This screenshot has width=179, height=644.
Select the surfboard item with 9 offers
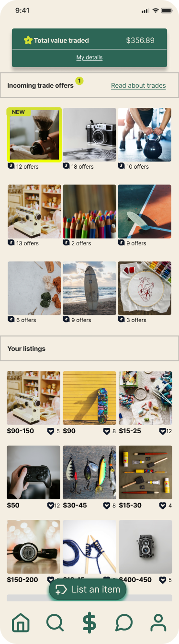tap(89, 288)
